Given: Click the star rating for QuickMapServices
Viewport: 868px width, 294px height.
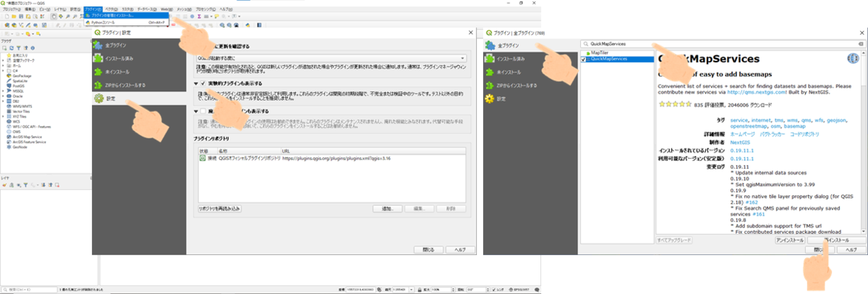Looking at the screenshot, I should pos(675,104).
